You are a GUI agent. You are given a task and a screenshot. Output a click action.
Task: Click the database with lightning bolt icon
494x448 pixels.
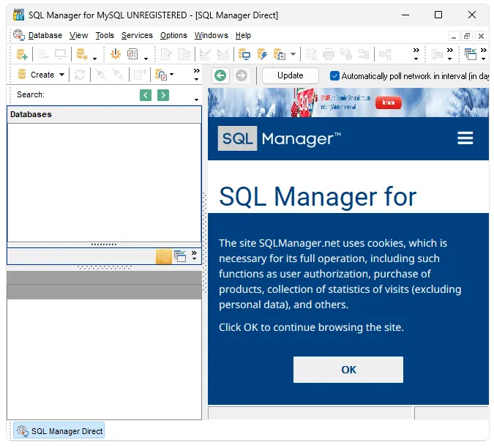tap(262, 54)
